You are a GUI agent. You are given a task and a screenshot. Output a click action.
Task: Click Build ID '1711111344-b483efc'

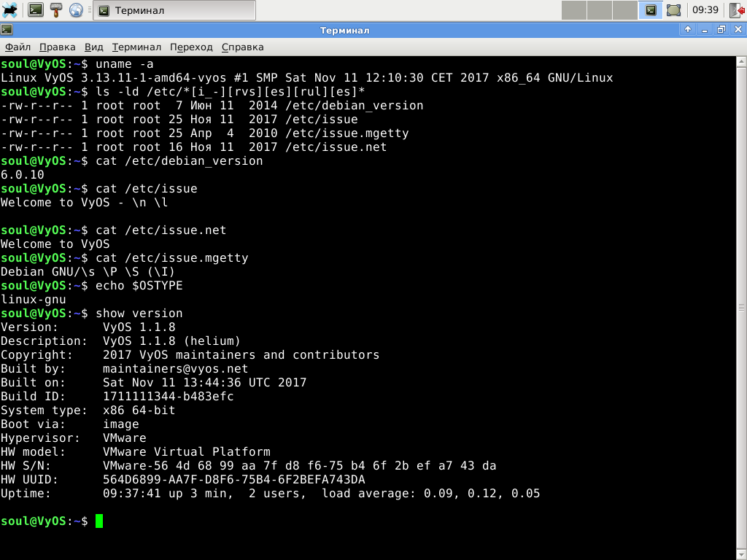pyautogui.click(x=169, y=396)
